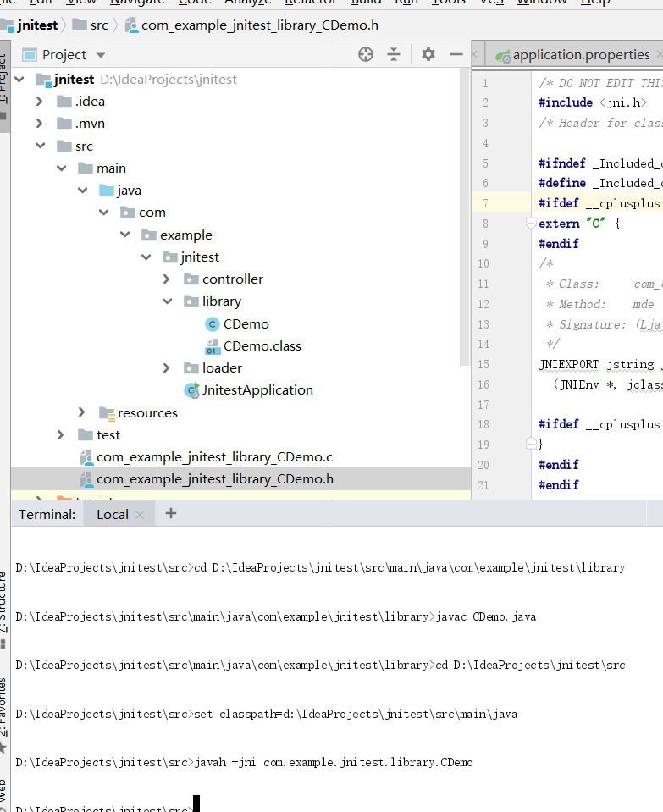Collapse the com package
This screenshot has width=663, height=812.
tap(104, 213)
